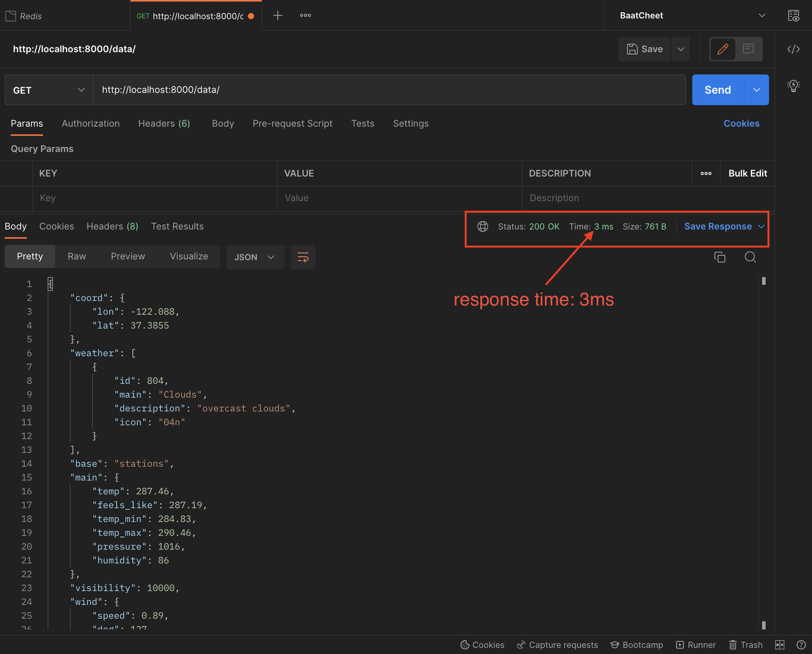The height and width of the screenshot is (654, 812).
Task: Open the GET method dropdown
Action: click(x=49, y=90)
